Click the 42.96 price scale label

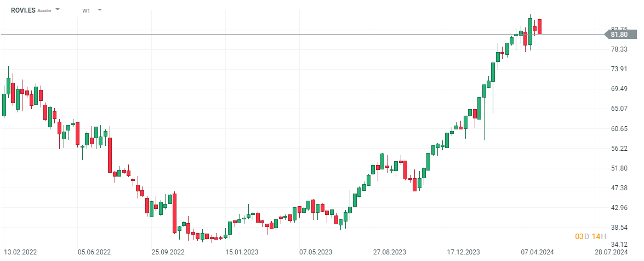click(x=619, y=208)
